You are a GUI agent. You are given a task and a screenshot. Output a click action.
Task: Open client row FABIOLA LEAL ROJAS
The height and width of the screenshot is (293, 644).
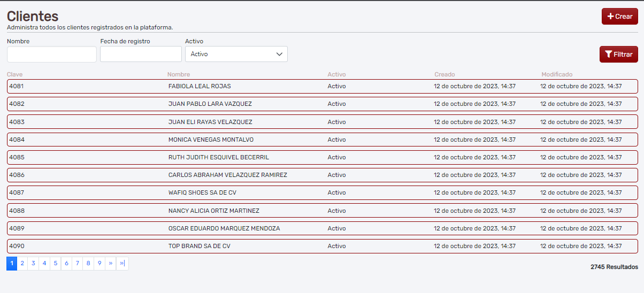pyautogui.click(x=200, y=86)
